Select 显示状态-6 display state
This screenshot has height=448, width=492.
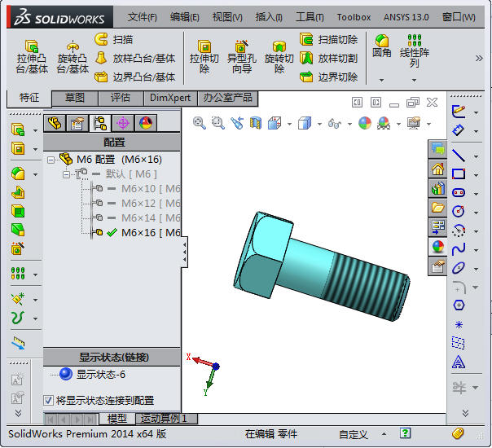100,375
